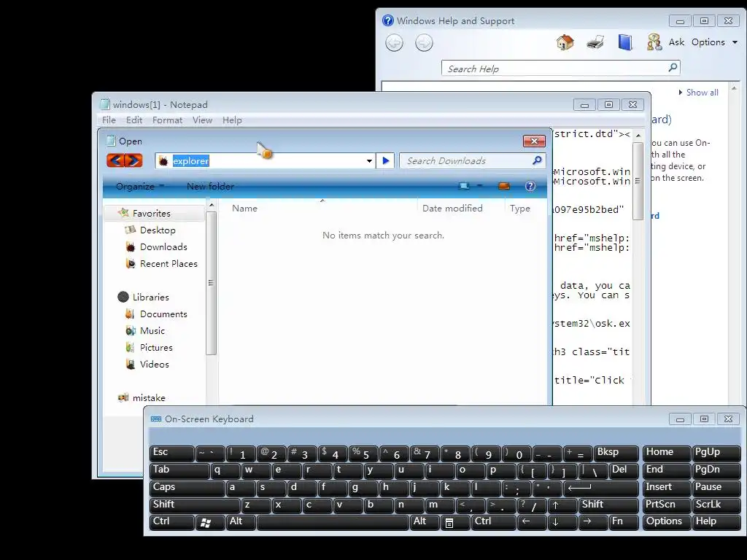Open Documents library
Image resolution: width=747 pixels, height=560 pixels.
(x=163, y=314)
